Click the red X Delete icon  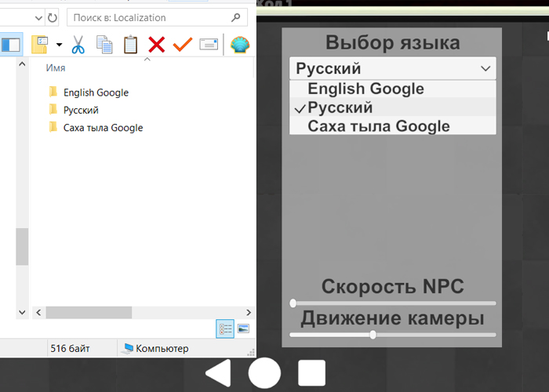(x=156, y=45)
